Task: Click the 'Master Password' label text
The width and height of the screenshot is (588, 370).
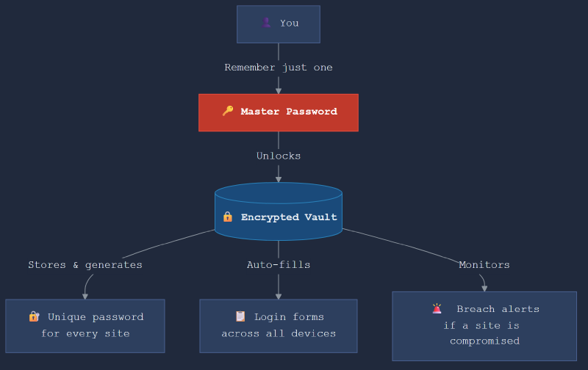Action: coord(289,112)
